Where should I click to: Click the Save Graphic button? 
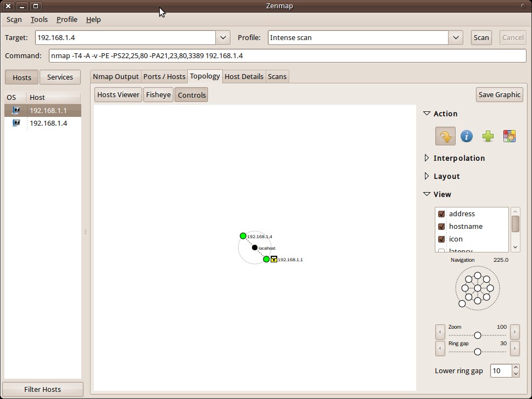pos(500,94)
